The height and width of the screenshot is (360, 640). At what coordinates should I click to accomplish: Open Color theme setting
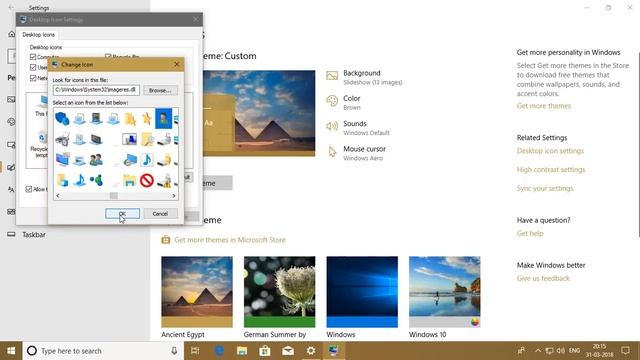click(344, 102)
